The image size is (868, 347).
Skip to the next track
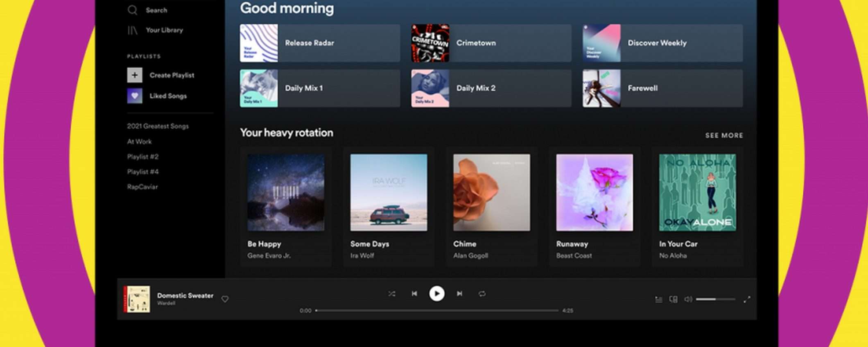(x=459, y=293)
